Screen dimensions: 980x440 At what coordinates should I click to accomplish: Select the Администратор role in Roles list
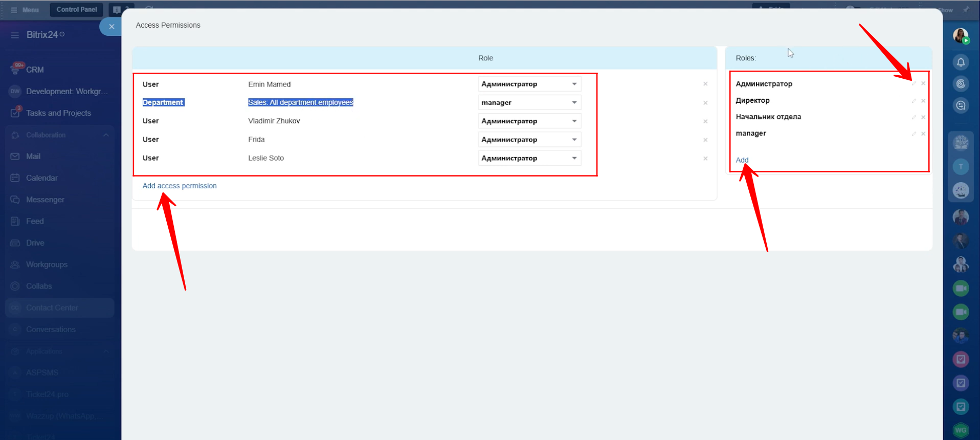[764, 84]
